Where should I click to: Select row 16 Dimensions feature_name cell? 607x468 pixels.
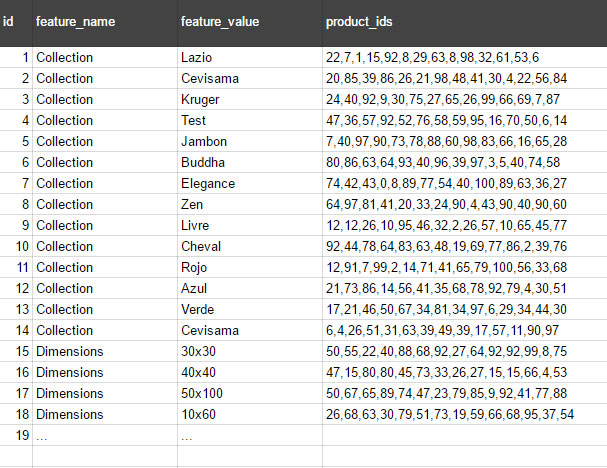(x=105, y=372)
